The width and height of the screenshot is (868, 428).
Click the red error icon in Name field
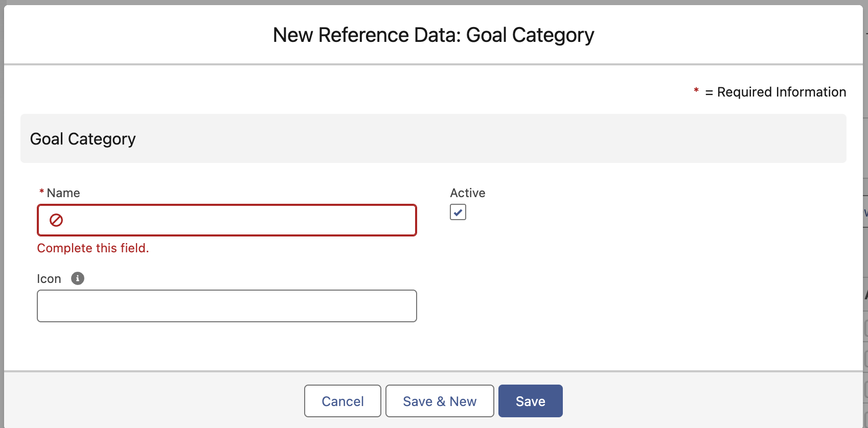(56, 220)
